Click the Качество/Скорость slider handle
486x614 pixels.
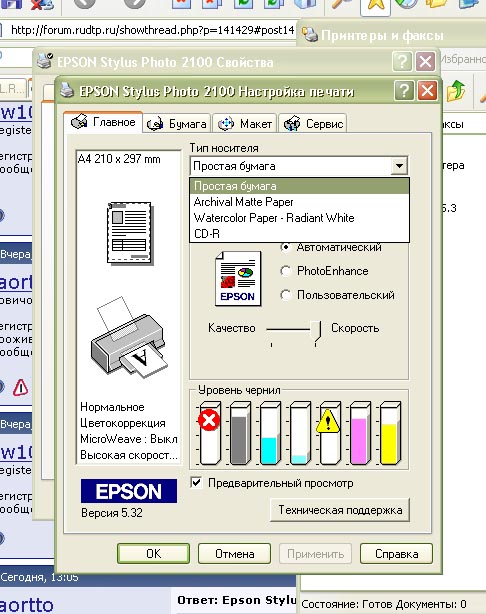coord(315,331)
